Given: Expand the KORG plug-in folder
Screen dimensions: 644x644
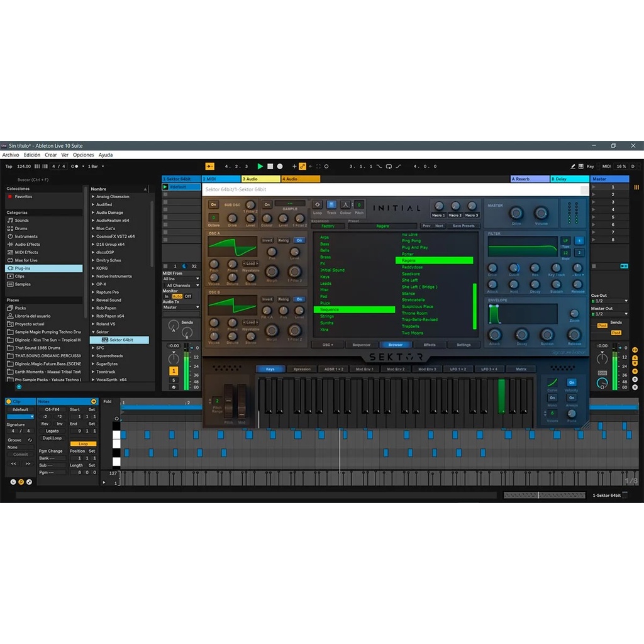Looking at the screenshot, I should (93, 268).
